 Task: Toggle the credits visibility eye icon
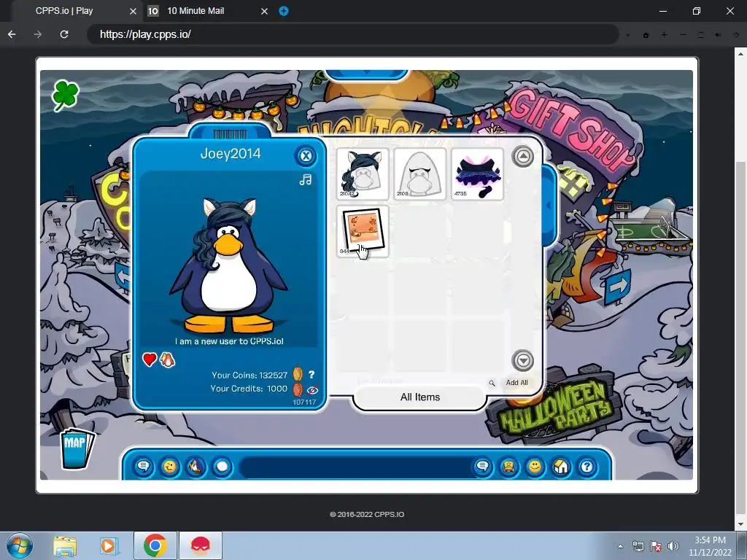coord(312,390)
